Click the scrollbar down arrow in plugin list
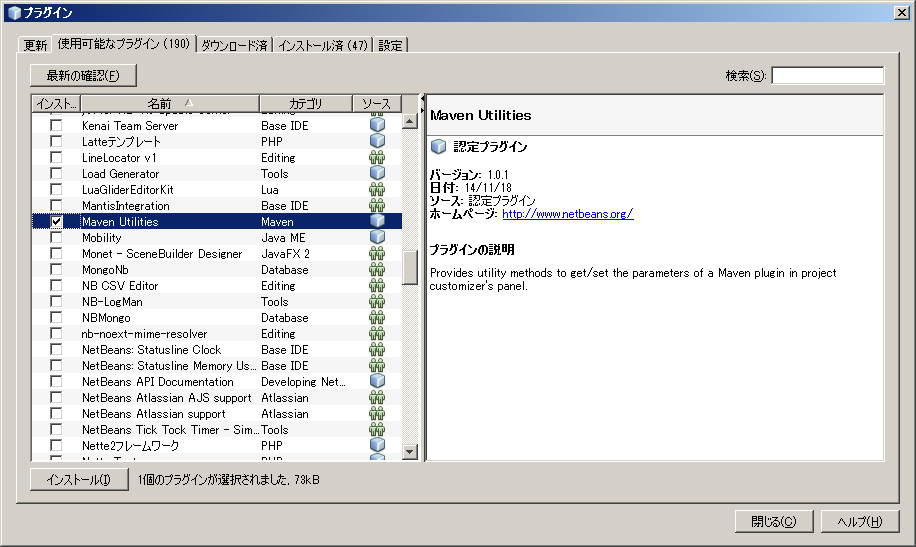 pos(410,452)
